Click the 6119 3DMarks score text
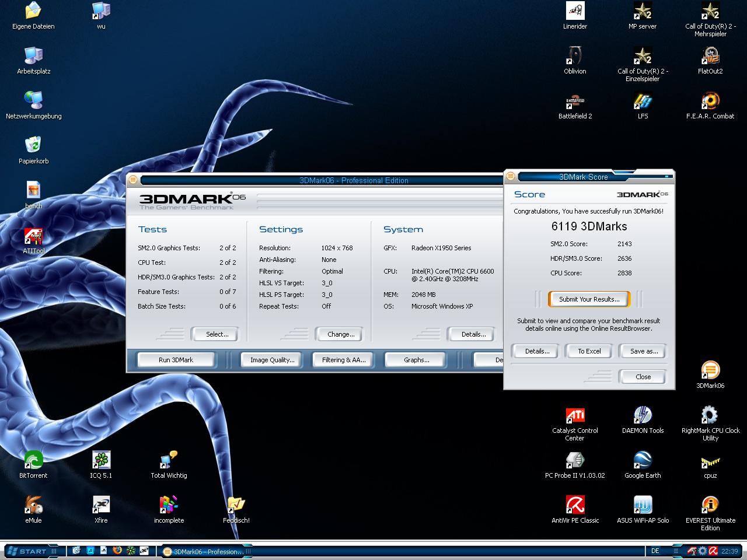Viewport: 747px width, 560px height. click(589, 226)
